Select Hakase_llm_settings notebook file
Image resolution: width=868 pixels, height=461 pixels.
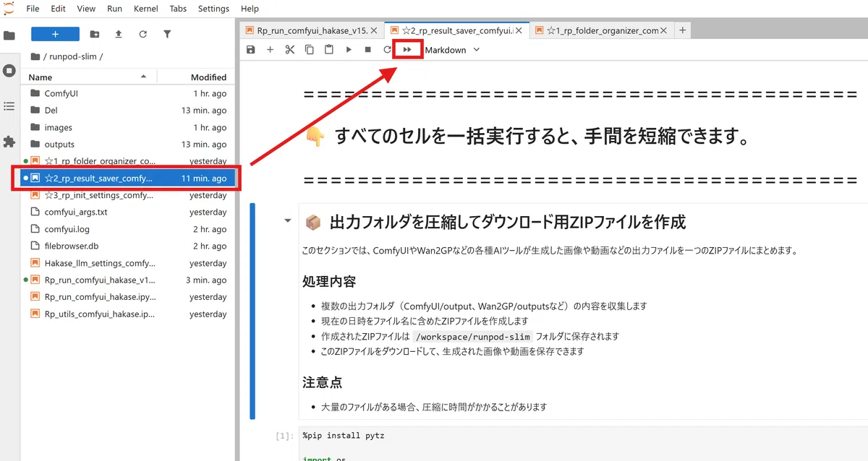coord(127,263)
